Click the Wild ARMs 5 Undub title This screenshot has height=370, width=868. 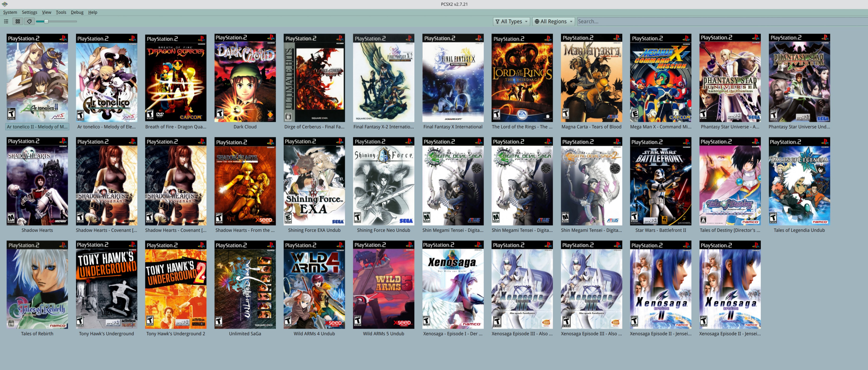pyautogui.click(x=384, y=334)
